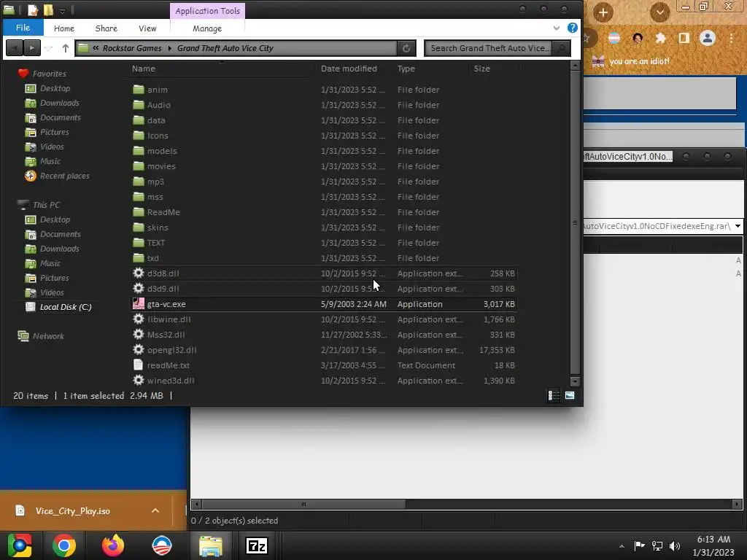Sort by Type column header
This screenshot has height=560, width=747.
(x=406, y=69)
